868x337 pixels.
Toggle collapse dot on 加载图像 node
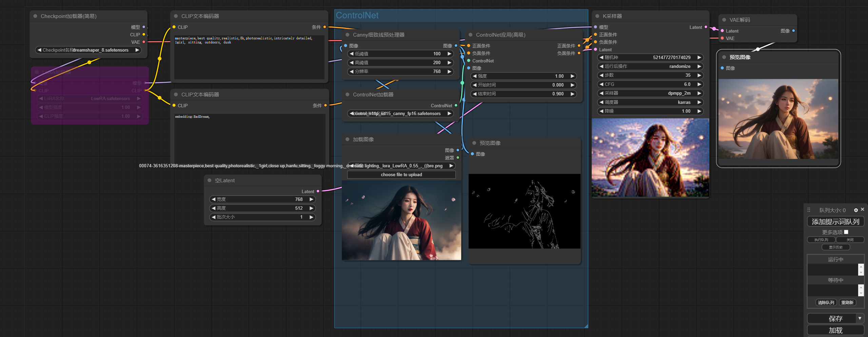(x=347, y=139)
